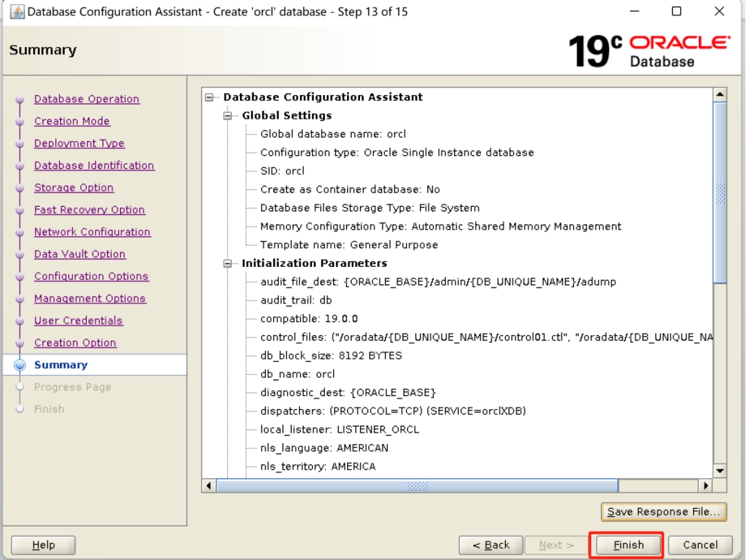Select the 'audit_trail: db' row

pos(296,301)
